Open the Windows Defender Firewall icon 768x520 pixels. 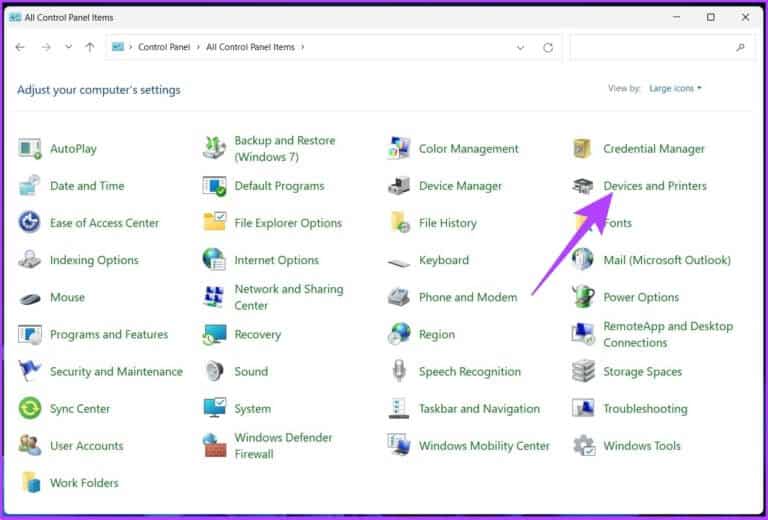pos(215,446)
